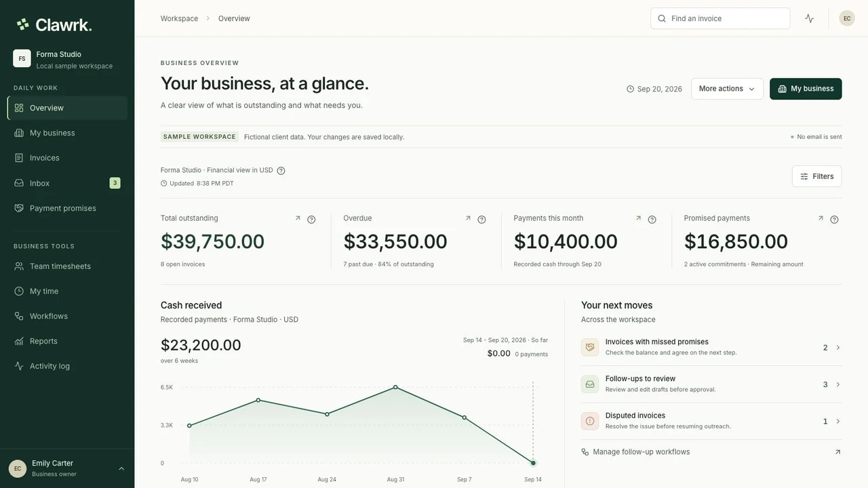Screen dimensions: 868x488
Task: Open the Forma Studio workspace switcher
Action: [x=67, y=59]
